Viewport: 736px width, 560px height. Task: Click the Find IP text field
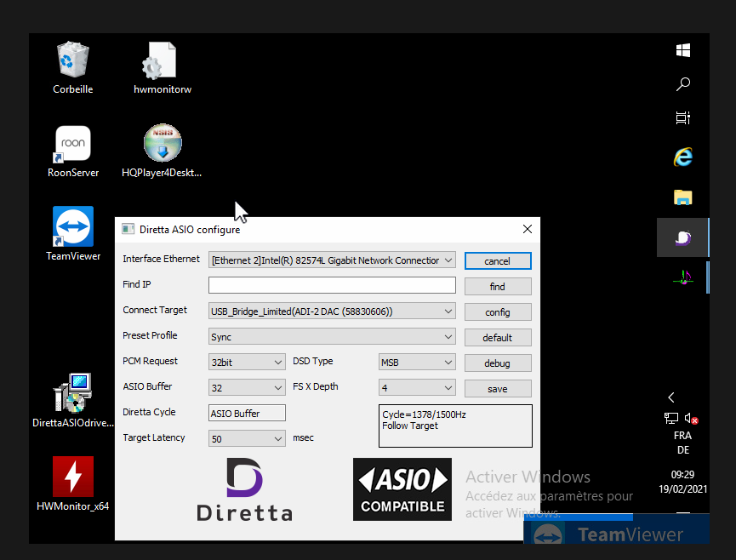tap(332, 286)
